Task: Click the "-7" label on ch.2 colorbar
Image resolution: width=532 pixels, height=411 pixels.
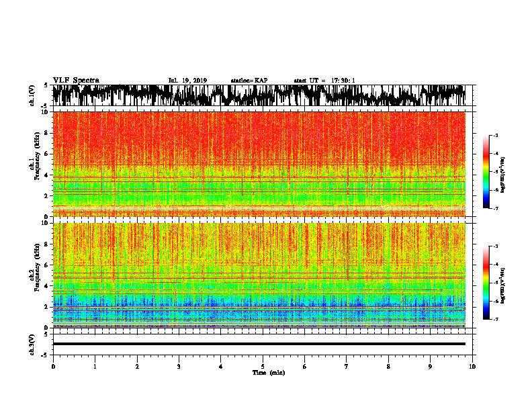Action: [495, 319]
